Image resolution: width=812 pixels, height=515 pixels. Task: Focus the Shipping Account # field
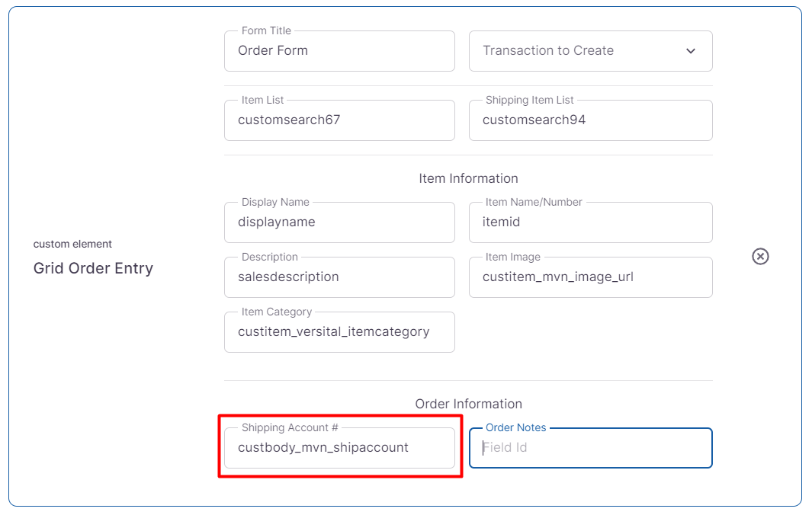point(339,448)
